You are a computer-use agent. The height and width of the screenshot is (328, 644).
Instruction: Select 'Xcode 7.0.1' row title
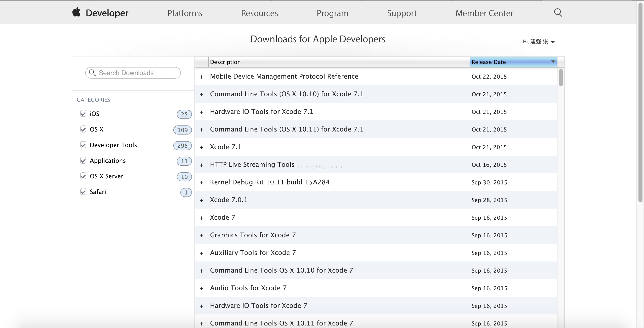pyautogui.click(x=229, y=200)
